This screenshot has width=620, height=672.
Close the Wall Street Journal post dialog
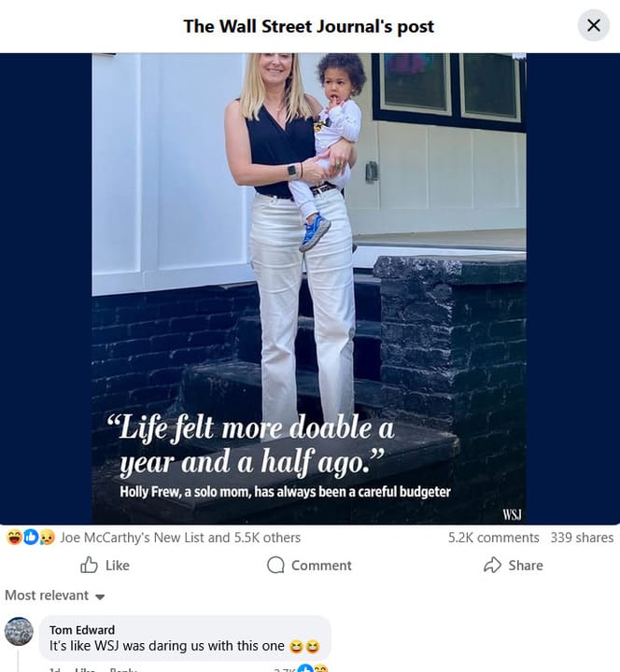(594, 26)
